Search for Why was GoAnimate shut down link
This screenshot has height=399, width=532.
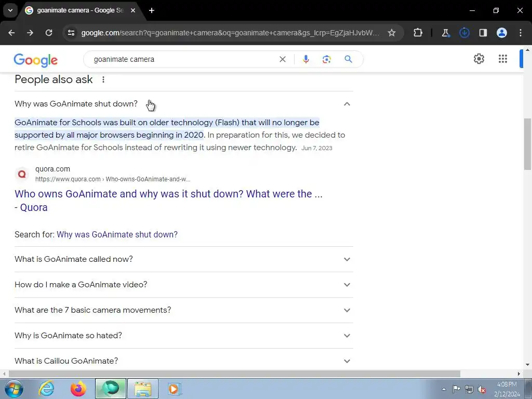(x=117, y=234)
